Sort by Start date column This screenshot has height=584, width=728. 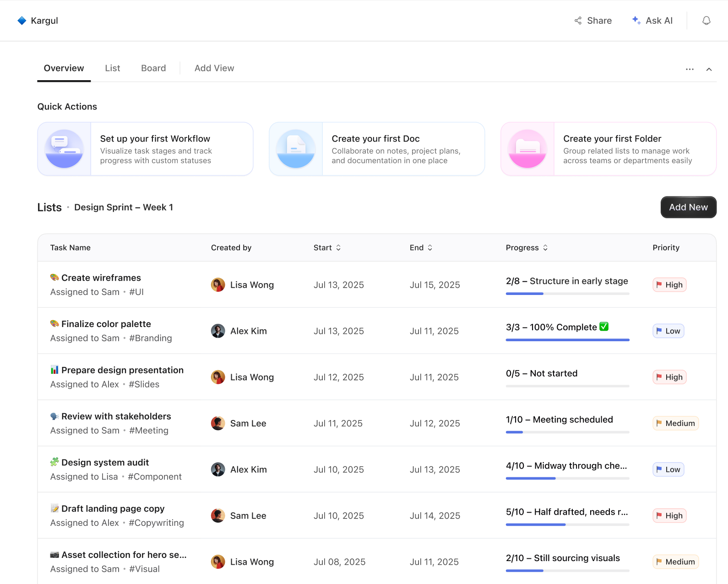(327, 248)
